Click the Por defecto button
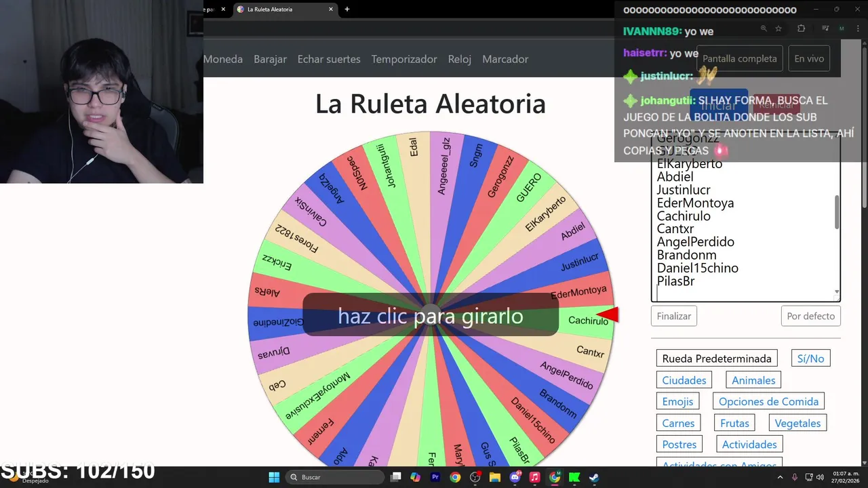Screen dimensions: 868x488 click(x=811, y=316)
